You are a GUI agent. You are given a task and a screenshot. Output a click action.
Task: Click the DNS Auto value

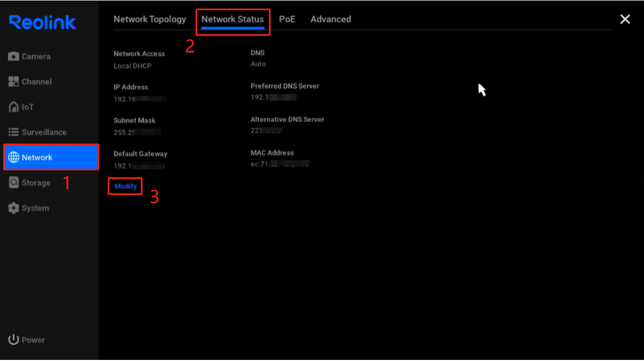tap(258, 64)
